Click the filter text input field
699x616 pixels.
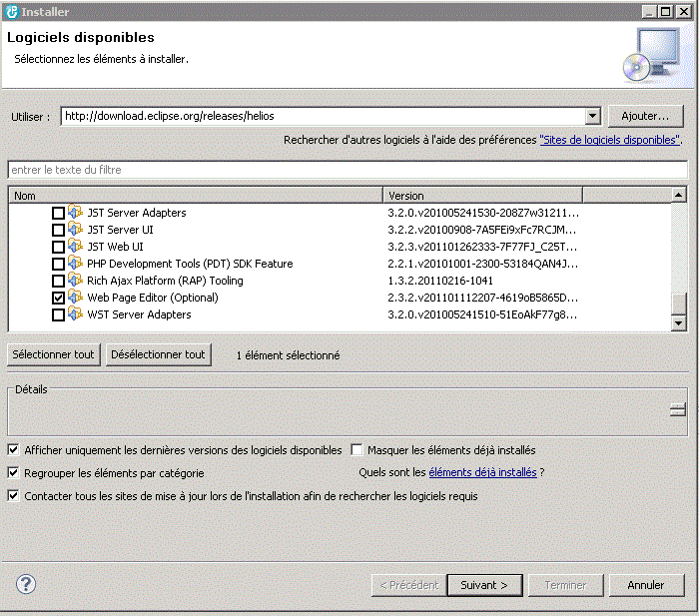coord(348,170)
